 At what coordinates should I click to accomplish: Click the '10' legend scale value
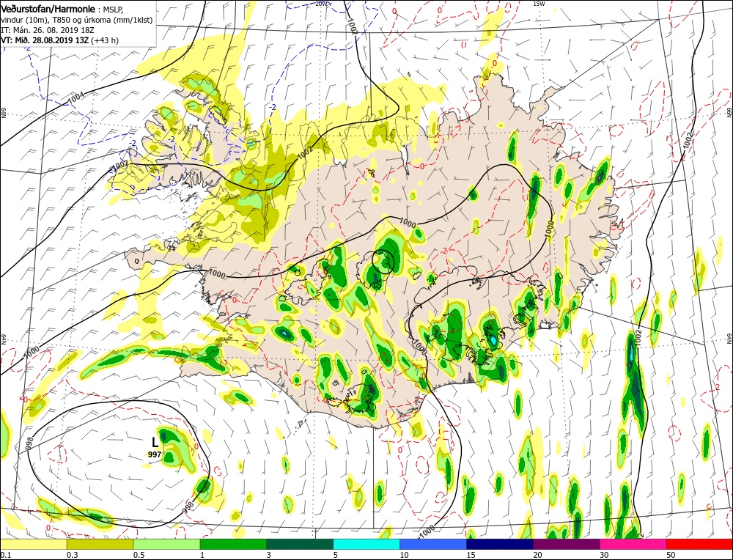click(403, 554)
